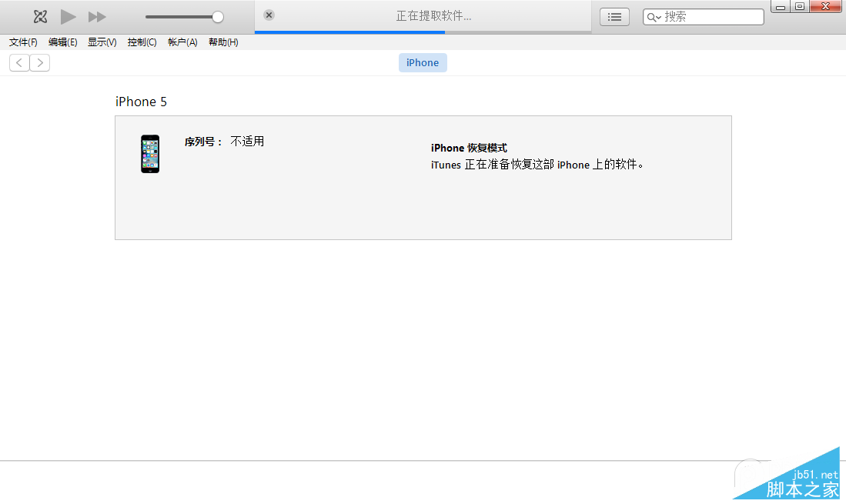Click the iPhone 恢复模式 heading

469,148
